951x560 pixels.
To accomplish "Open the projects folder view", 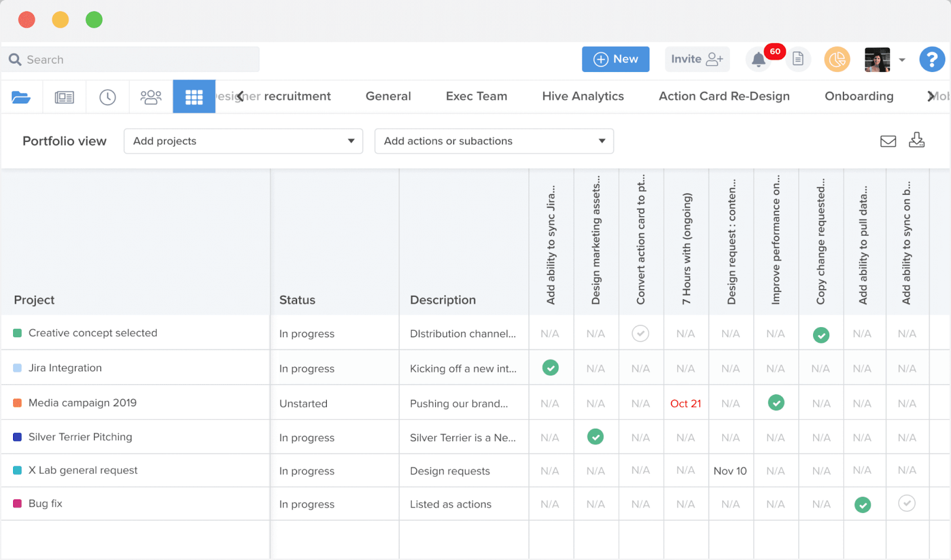I will pyautogui.click(x=21, y=96).
